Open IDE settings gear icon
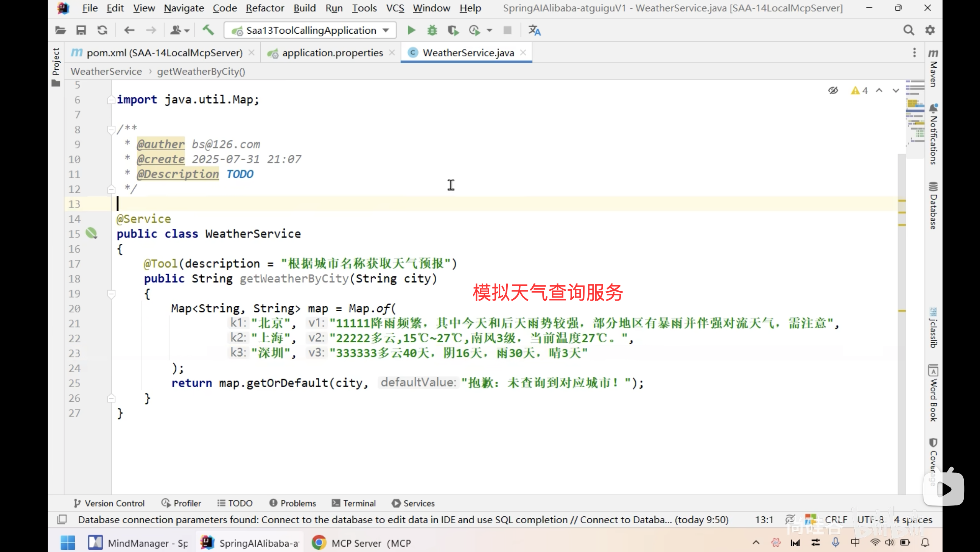 930,30
